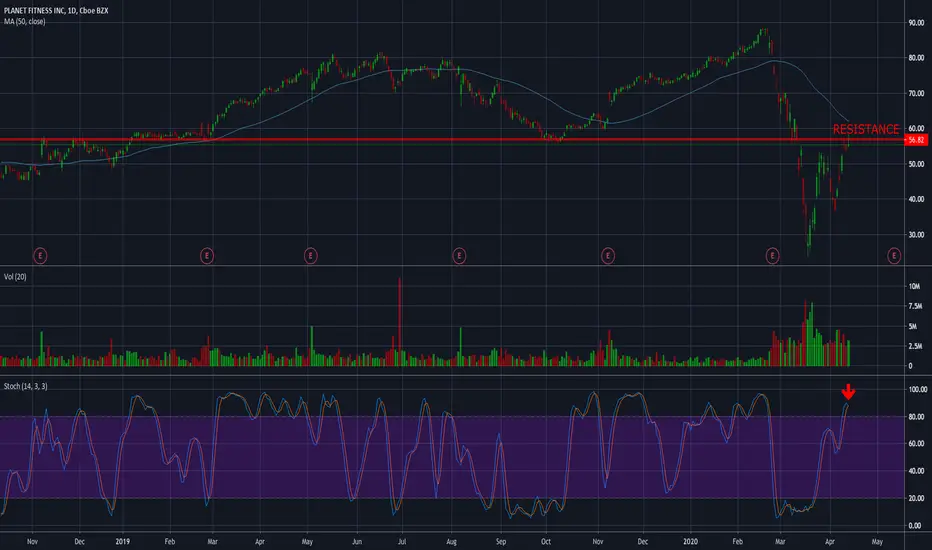The height and width of the screenshot is (550, 932).
Task: Select the Stoch (14, 3, 3) indicator label
Action: click(x=26, y=386)
